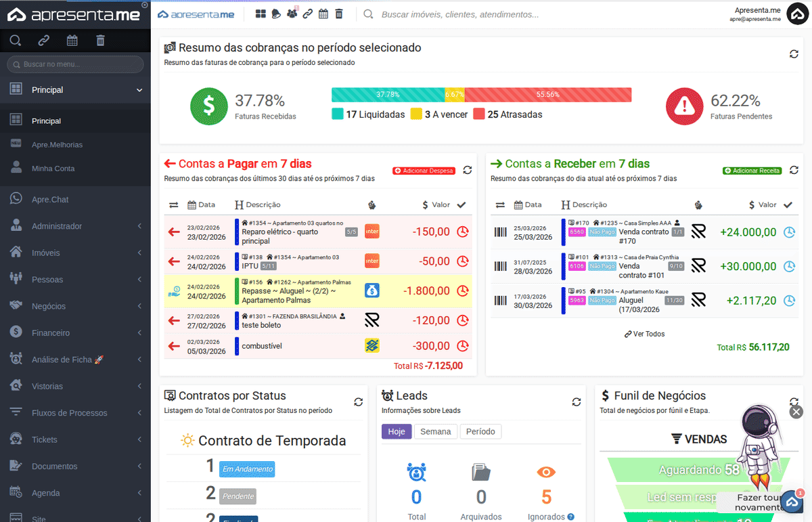The height and width of the screenshot is (522, 812).
Task: Click Adicionar Despesa button
Action: pyautogui.click(x=424, y=171)
